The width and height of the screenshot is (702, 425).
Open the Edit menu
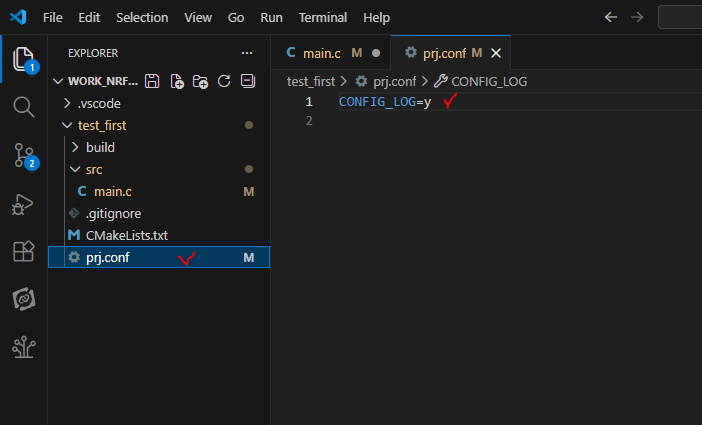(x=89, y=17)
